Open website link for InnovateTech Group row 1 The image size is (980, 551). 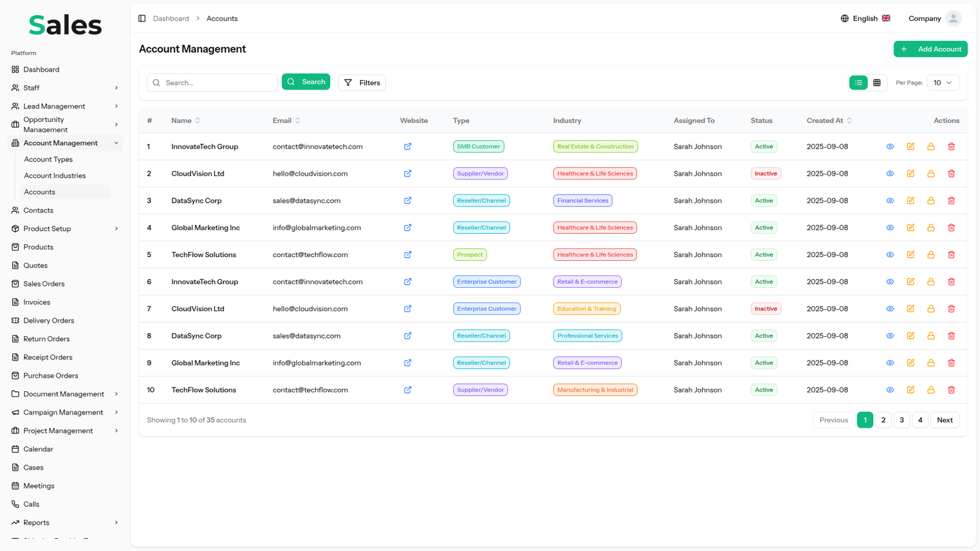(x=407, y=146)
